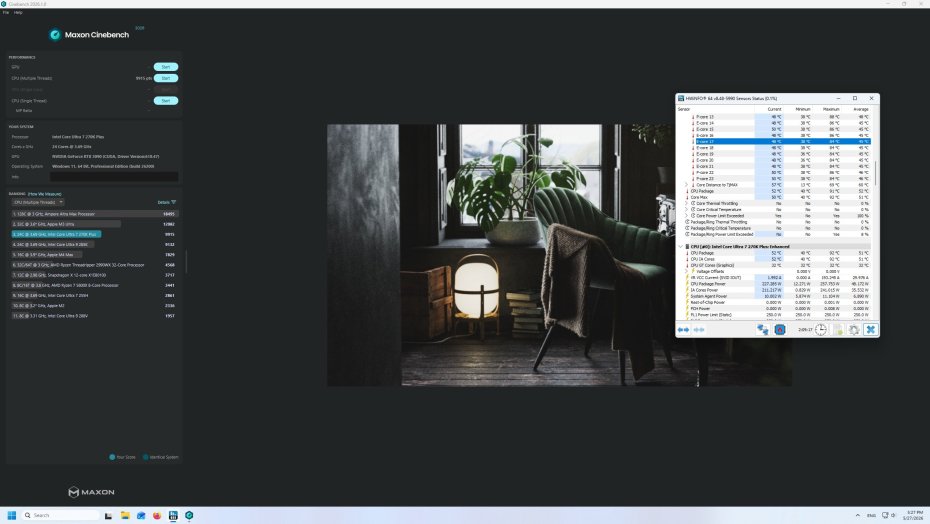Open the How We Measure link

[x=45, y=194]
